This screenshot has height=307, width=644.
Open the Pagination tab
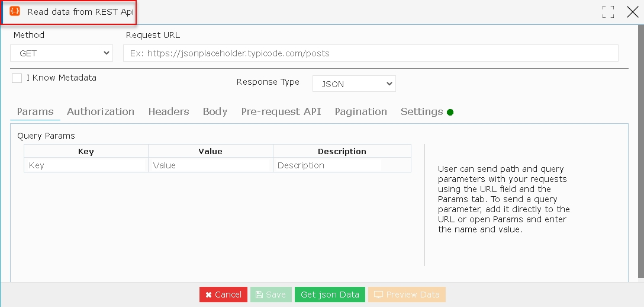(x=361, y=112)
